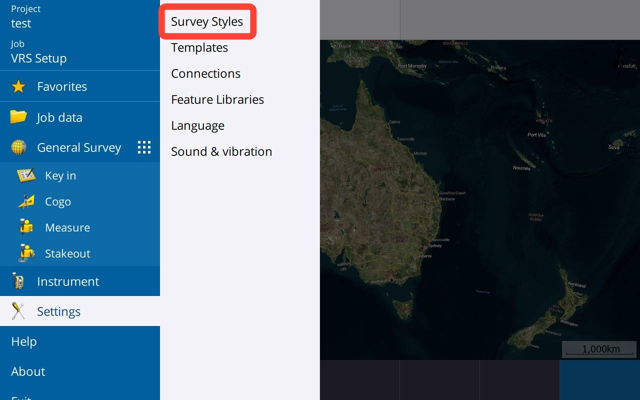Open the Help menu entry

(x=24, y=342)
